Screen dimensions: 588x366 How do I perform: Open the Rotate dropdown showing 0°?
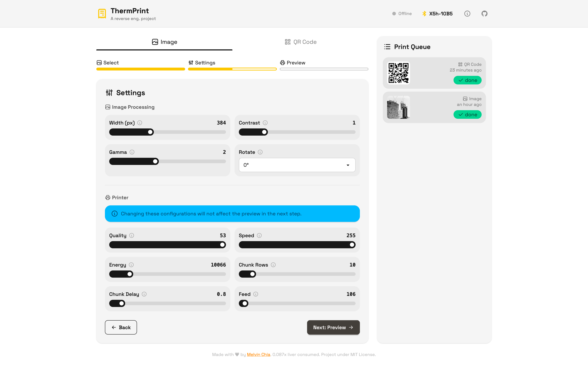pyautogui.click(x=297, y=165)
